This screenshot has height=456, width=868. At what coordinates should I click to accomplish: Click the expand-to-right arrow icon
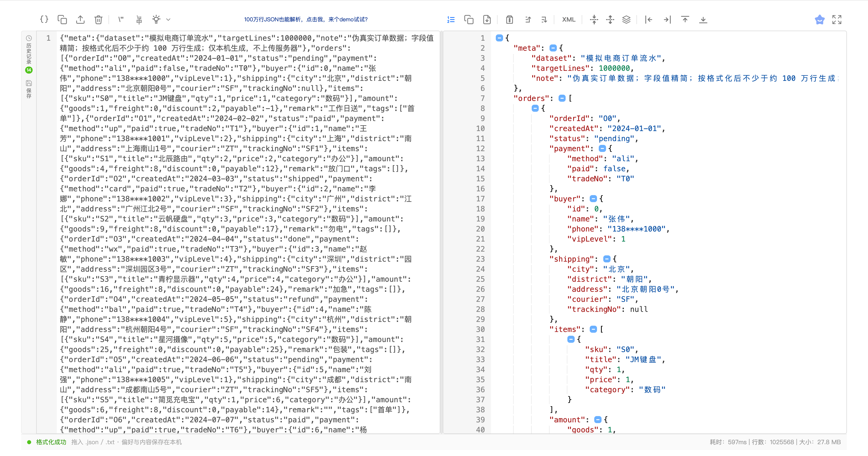(x=667, y=20)
